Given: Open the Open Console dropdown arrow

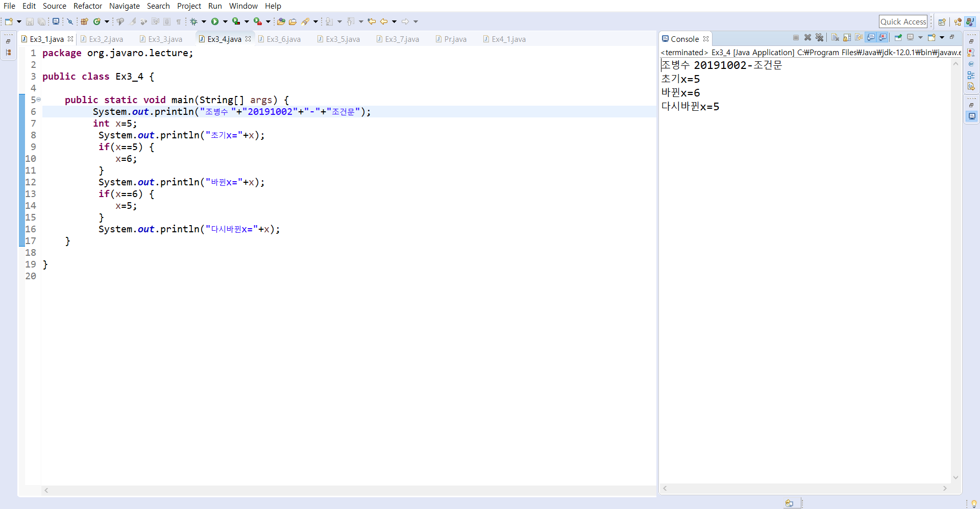Looking at the screenshot, I should [942, 37].
